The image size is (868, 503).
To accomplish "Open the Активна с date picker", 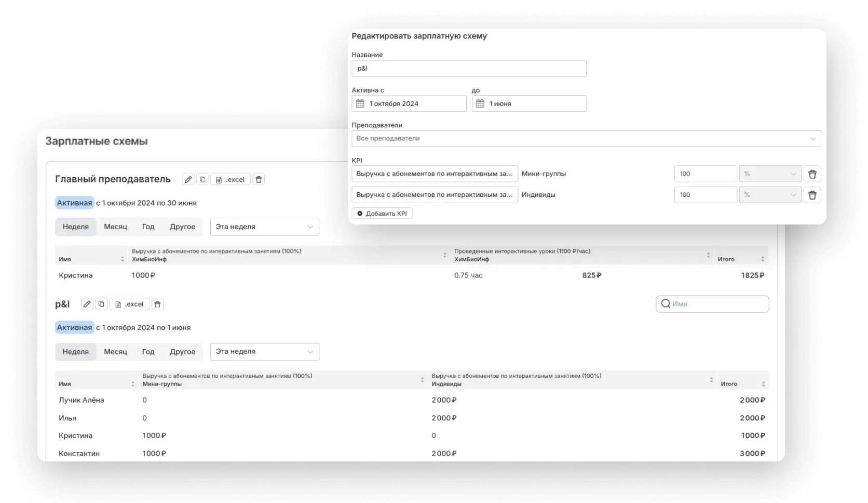I will point(409,103).
